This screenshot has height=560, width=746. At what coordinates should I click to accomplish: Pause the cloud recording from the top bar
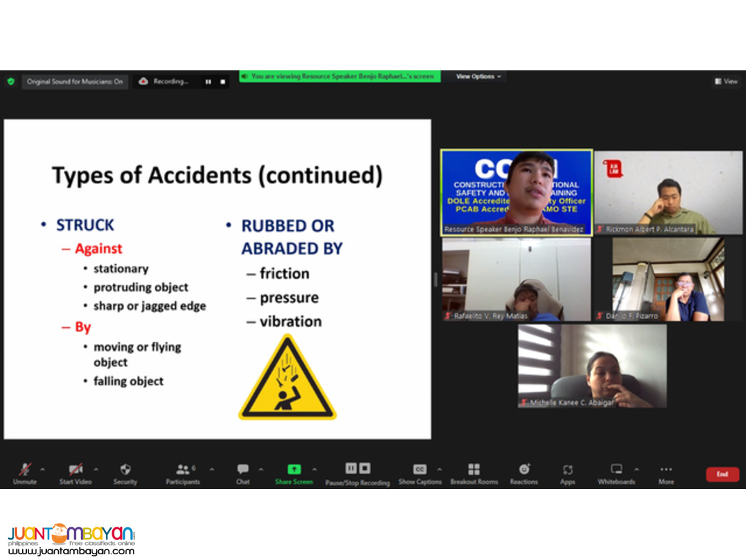(x=208, y=81)
